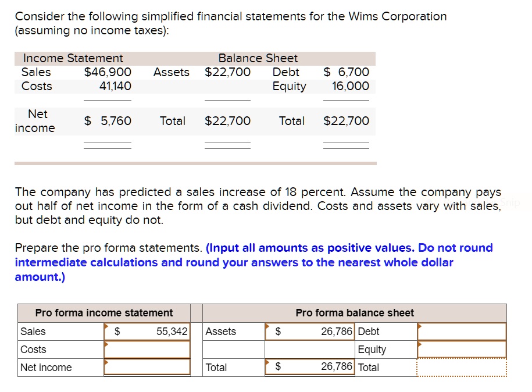Viewport: 532px width, 392px height.
Task: Click the red marker on the Sales field
Action: pos(106,326)
